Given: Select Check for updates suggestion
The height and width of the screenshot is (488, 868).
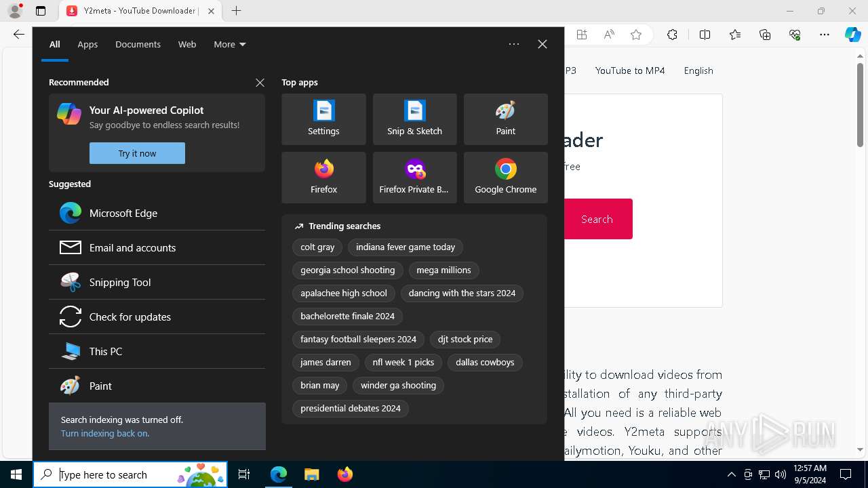Looking at the screenshot, I should click(157, 317).
